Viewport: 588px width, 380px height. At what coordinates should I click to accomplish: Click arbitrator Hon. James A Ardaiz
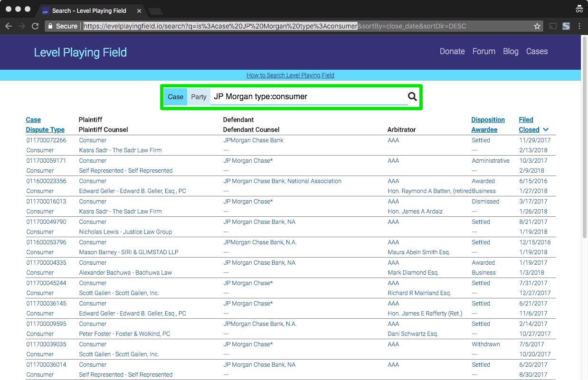pyautogui.click(x=415, y=212)
